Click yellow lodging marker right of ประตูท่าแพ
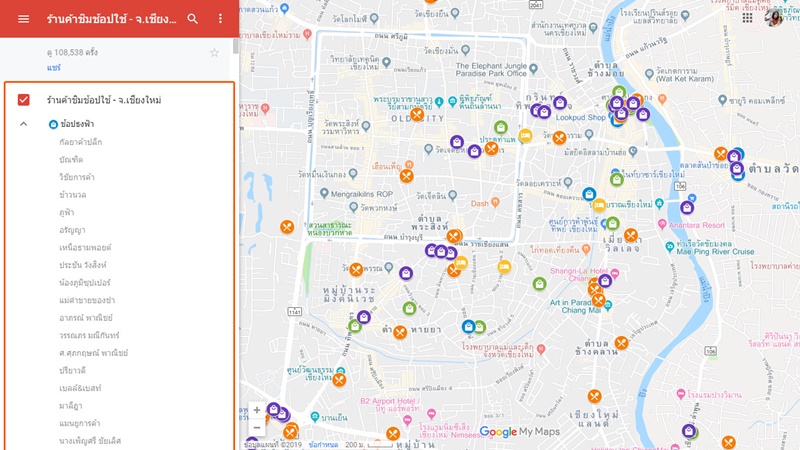800x450 pixels. click(x=525, y=136)
